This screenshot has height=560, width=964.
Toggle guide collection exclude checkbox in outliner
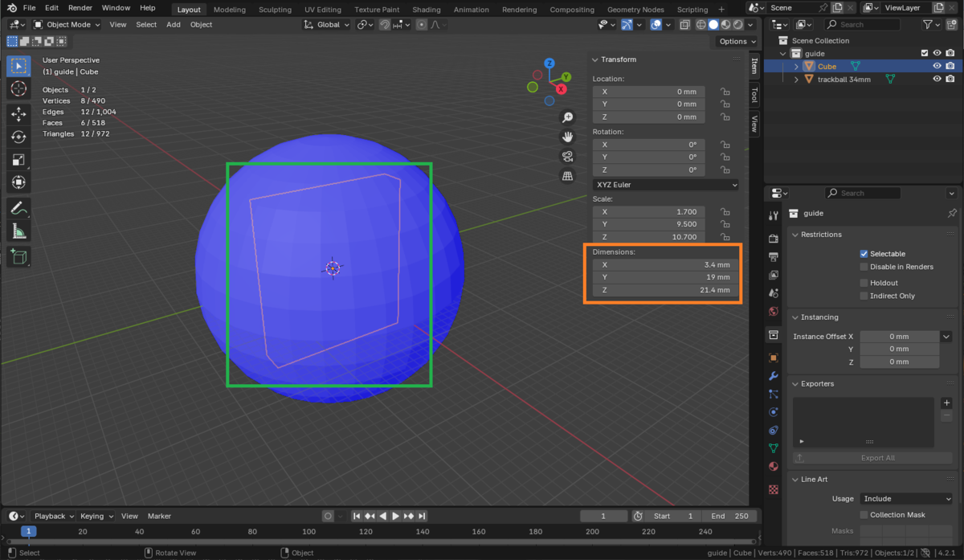point(924,54)
